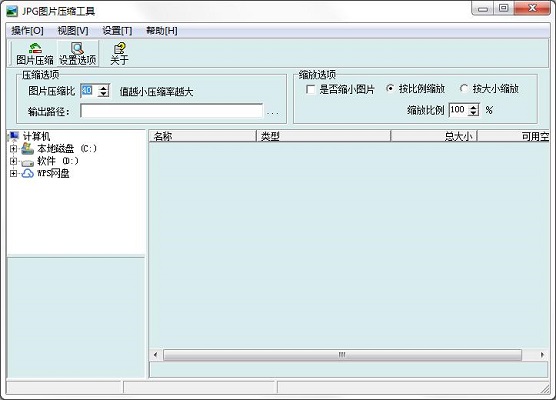Click inside the 输出路径 input field
556x400 pixels.
(172, 111)
